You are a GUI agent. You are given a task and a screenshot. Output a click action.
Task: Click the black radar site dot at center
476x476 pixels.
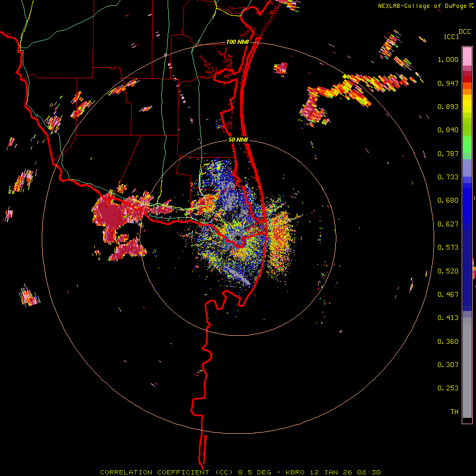[x=237, y=237]
